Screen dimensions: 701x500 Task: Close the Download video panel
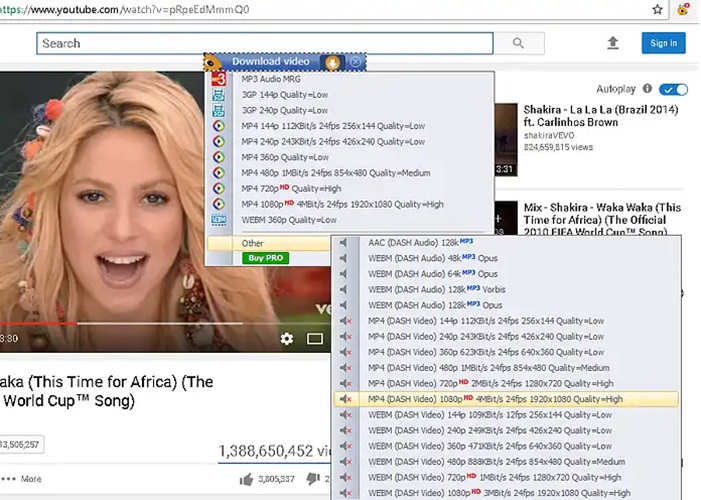[x=357, y=62]
